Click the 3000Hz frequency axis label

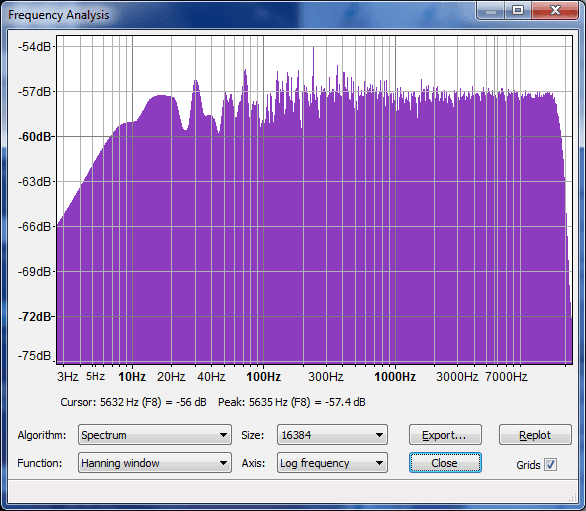pos(457,376)
